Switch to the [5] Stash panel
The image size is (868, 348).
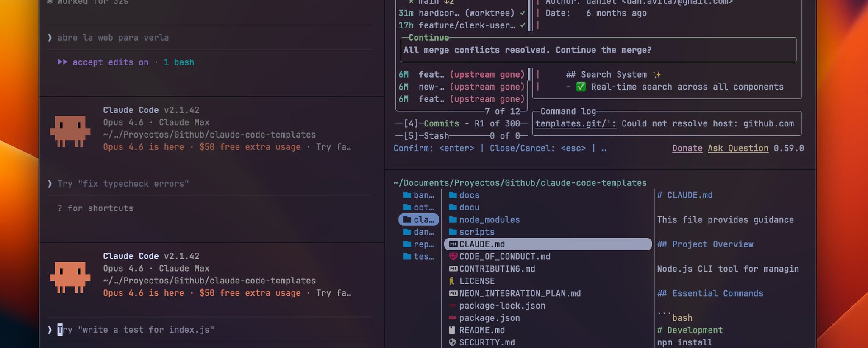pyautogui.click(x=426, y=136)
